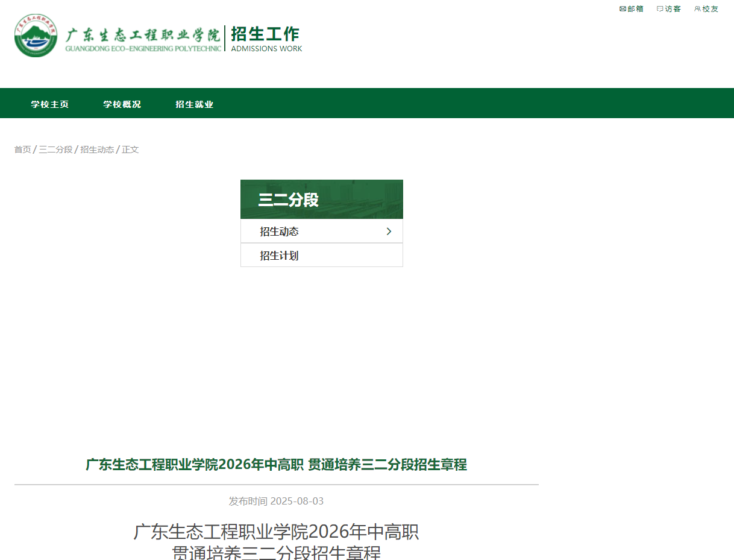
Task: Click the 招生工作 header title
Action: (x=266, y=35)
